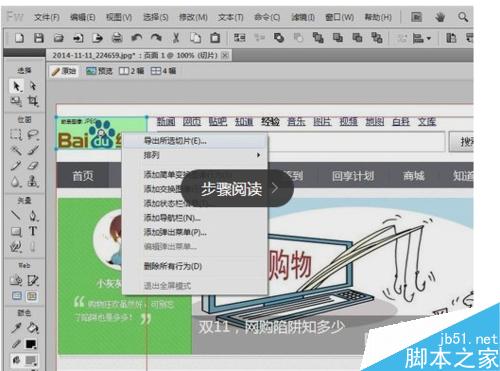Open the 文件(F) menu
The width and height of the screenshot is (500, 371).
[46, 17]
